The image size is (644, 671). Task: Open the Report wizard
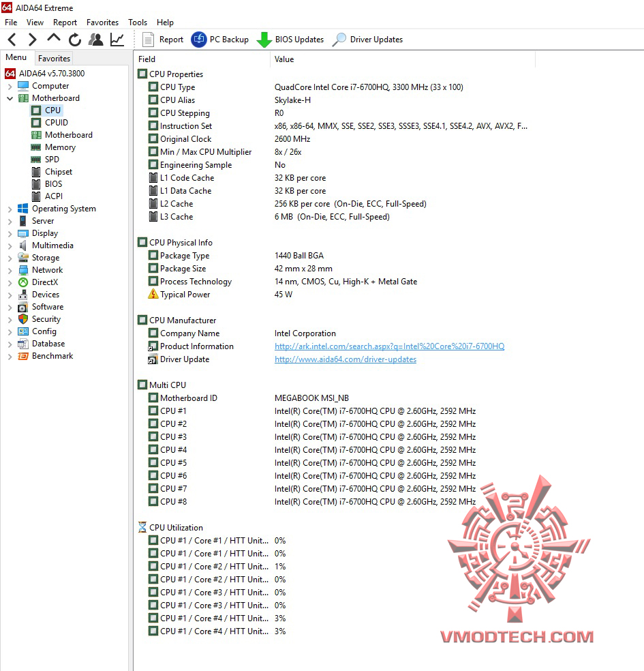tap(162, 40)
